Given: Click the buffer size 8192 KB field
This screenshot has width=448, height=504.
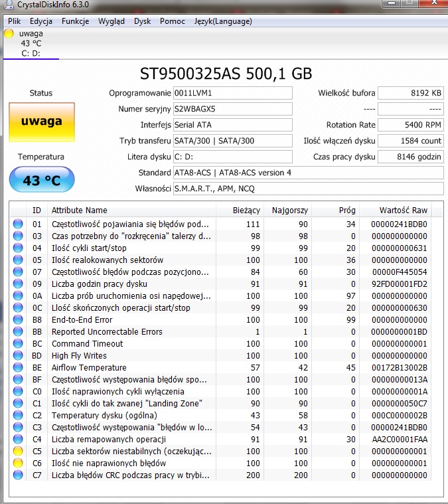Looking at the screenshot, I should coord(410,93).
